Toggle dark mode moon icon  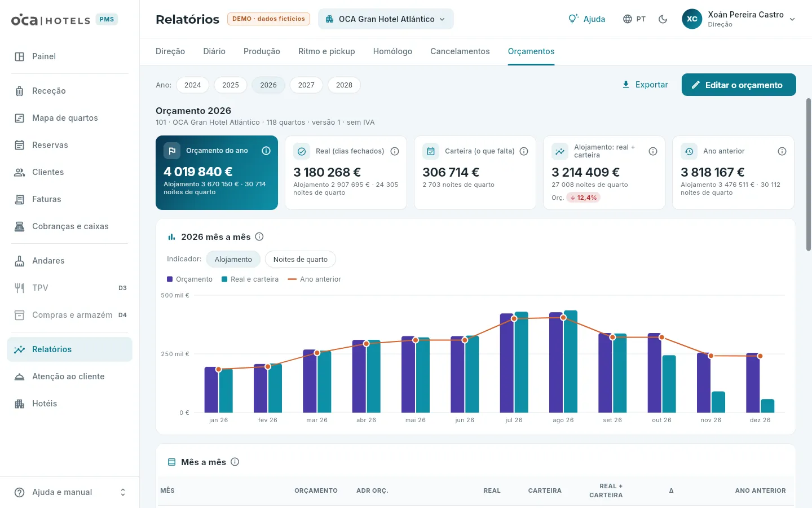[x=663, y=19]
